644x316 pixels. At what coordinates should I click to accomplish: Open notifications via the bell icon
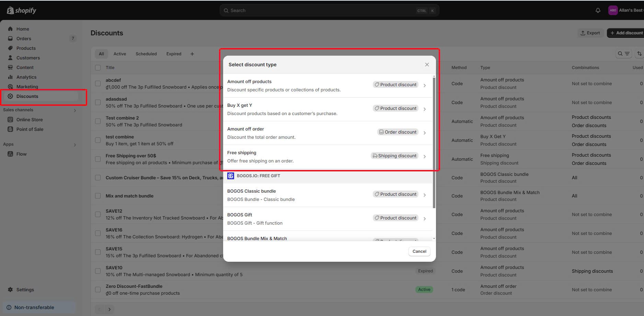click(x=598, y=10)
